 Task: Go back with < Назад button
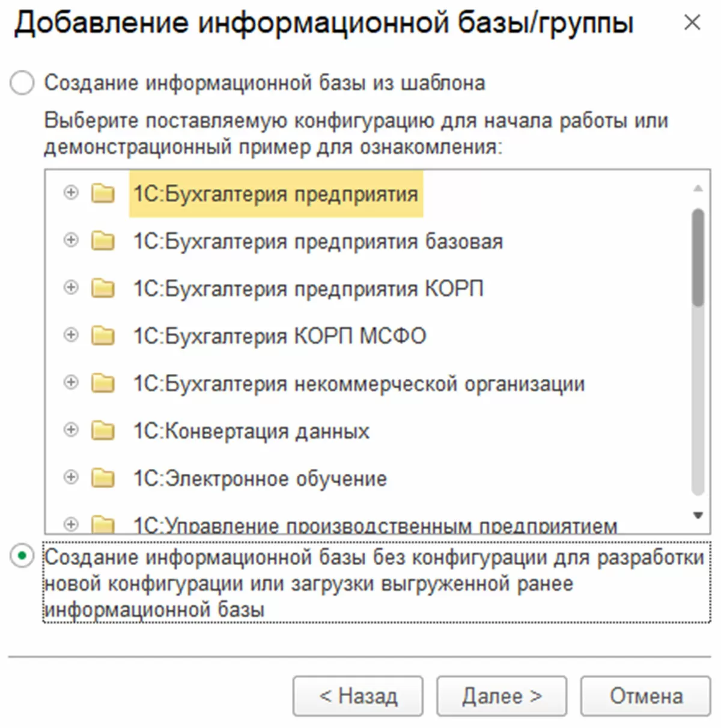click(358, 696)
